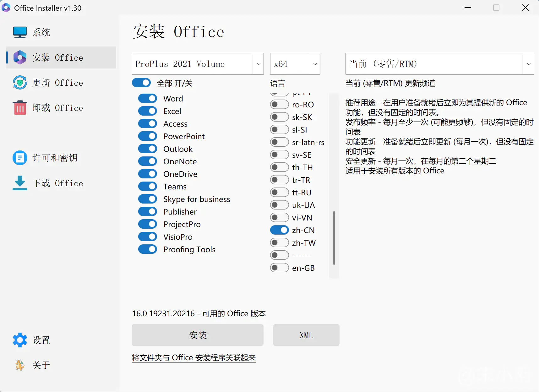
Task: Toggle the 全部 开/关 master switch
Action: point(141,83)
